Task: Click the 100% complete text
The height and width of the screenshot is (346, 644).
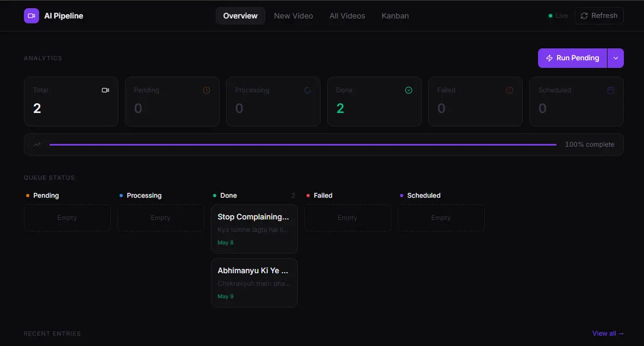Action: pos(589,144)
